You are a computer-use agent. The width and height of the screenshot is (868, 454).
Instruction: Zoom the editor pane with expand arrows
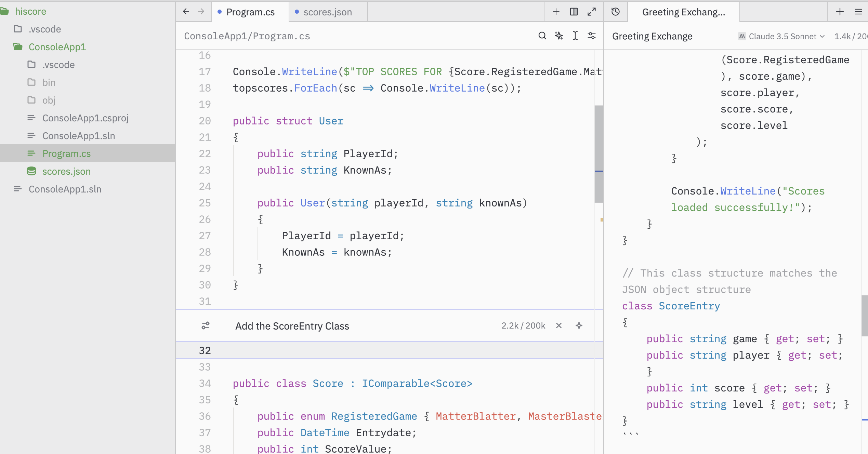point(592,12)
